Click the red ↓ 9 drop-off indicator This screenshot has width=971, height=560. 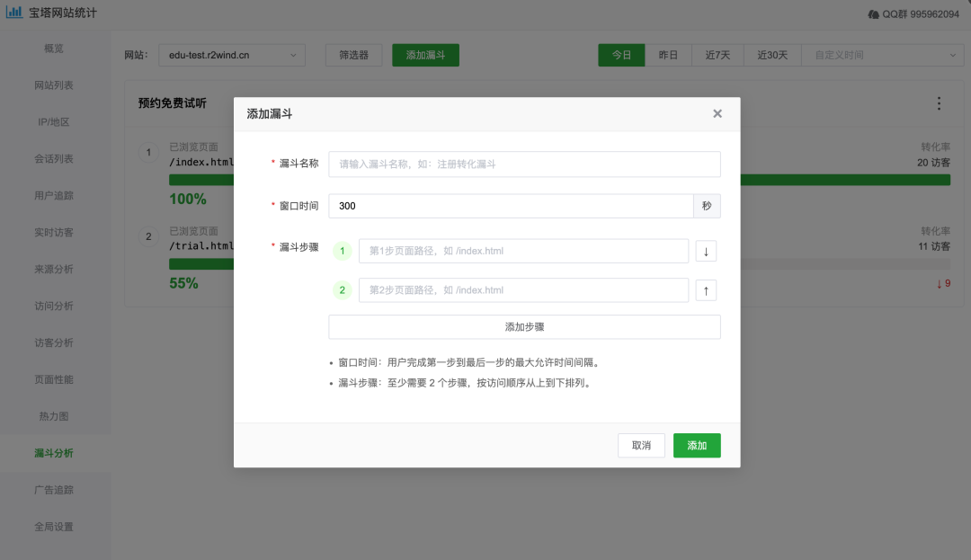coord(943,283)
